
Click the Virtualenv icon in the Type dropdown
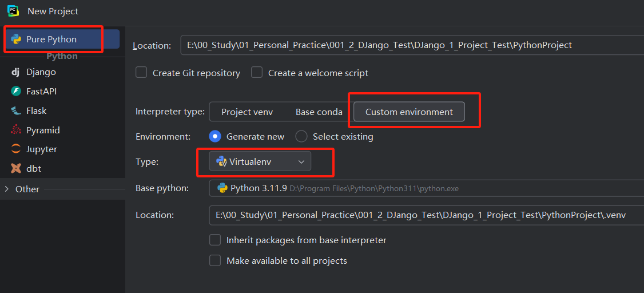point(222,161)
